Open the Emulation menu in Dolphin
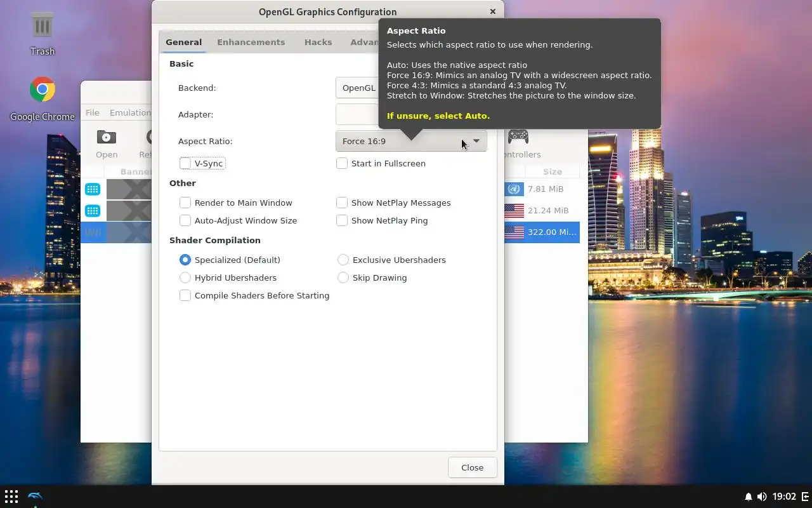Screen dimensions: 812x508 tap(130, 112)
